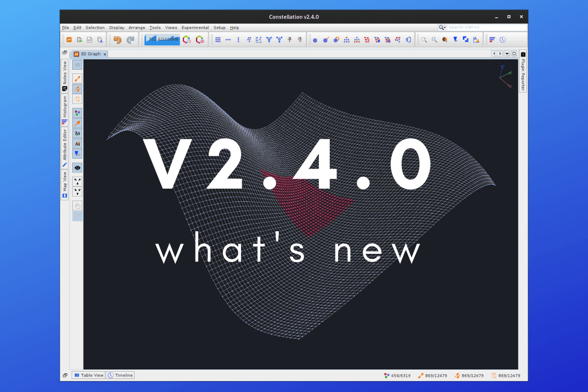Click the Histogram bars icon in toolbar
The image size is (588, 392).
(x=492, y=40)
